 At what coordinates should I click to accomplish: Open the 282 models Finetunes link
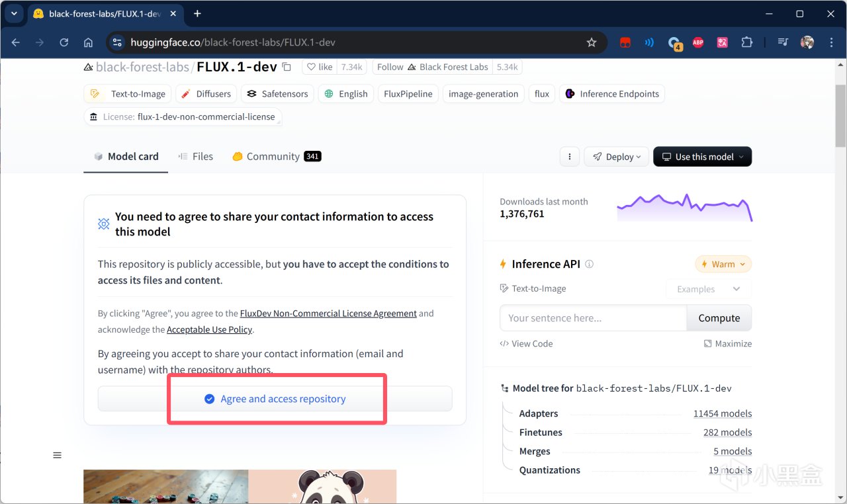pyautogui.click(x=728, y=433)
